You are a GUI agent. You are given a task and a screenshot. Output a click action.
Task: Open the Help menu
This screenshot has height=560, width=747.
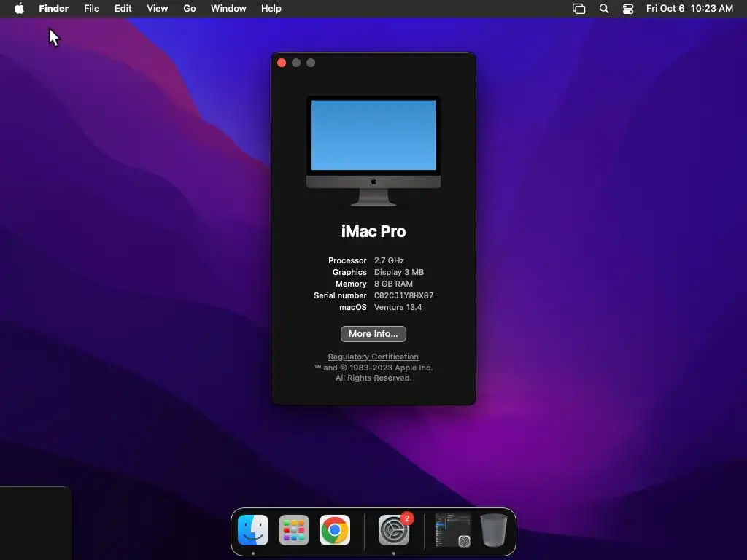271,9
